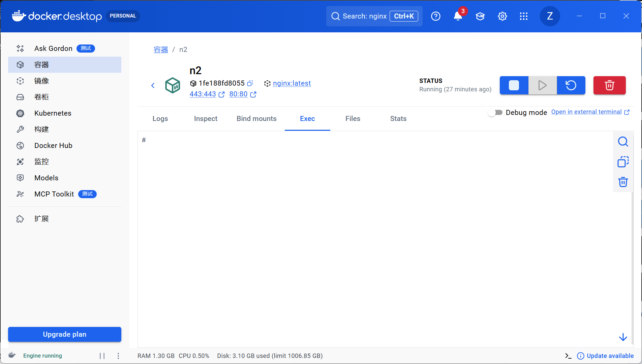
Task: Open the 卷柜 (Volumes) section
Action: click(x=64, y=97)
